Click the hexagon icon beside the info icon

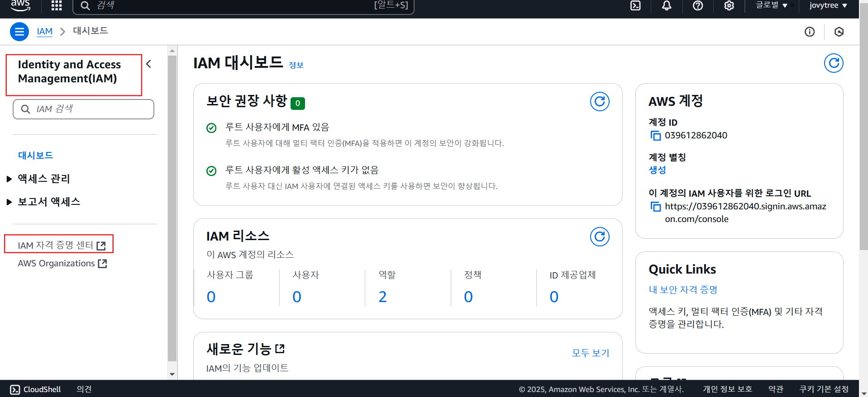click(839, 32)
